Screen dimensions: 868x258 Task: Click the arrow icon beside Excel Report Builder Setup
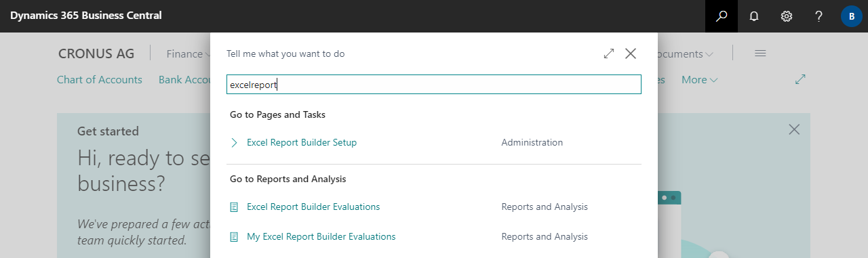235,143
